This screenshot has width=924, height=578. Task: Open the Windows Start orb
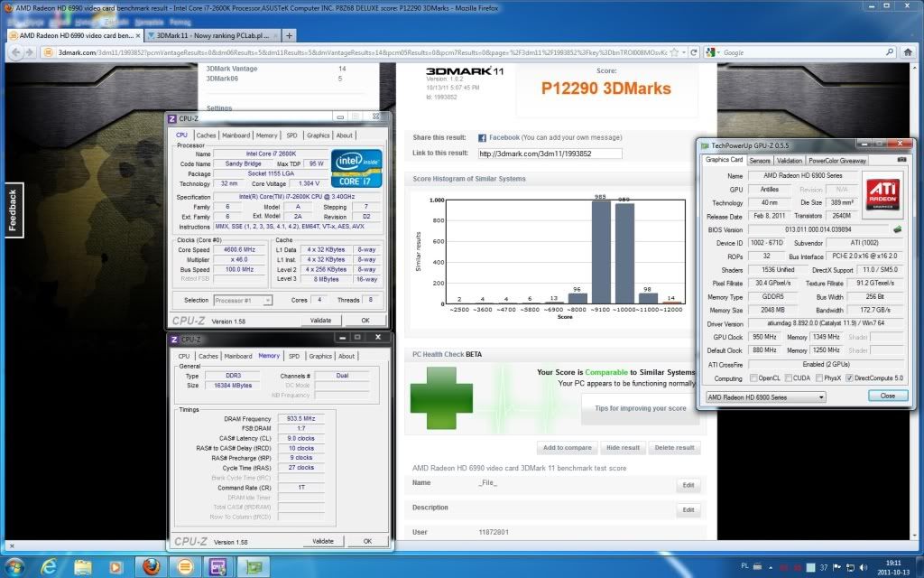coord(14,567)
